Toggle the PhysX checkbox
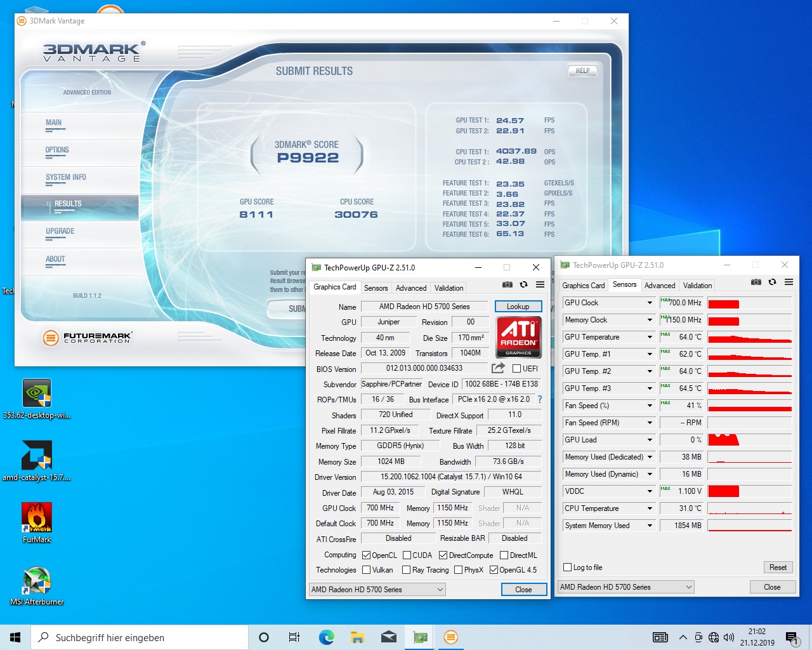Viewport: 812px width, 650px height. [x=458, y=570]
